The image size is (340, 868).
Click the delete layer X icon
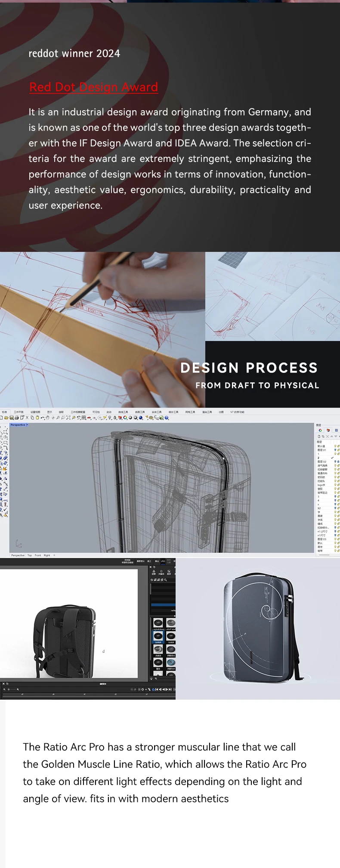coord(328,437)
